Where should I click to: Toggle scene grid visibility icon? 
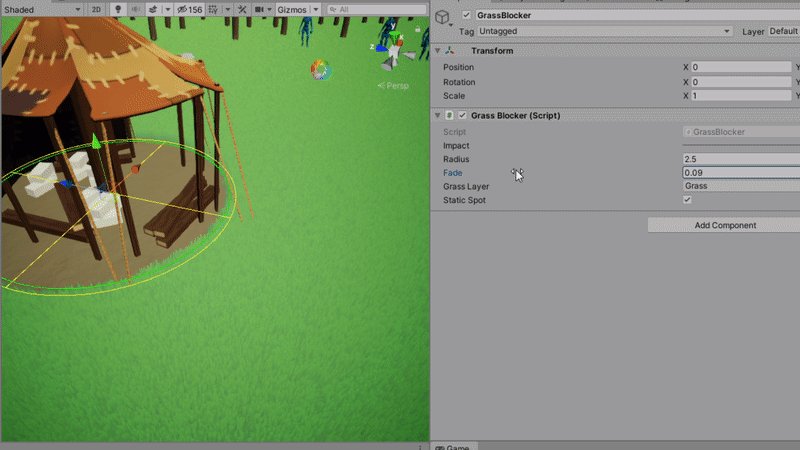pyautogui.click(x=213, y=9)
